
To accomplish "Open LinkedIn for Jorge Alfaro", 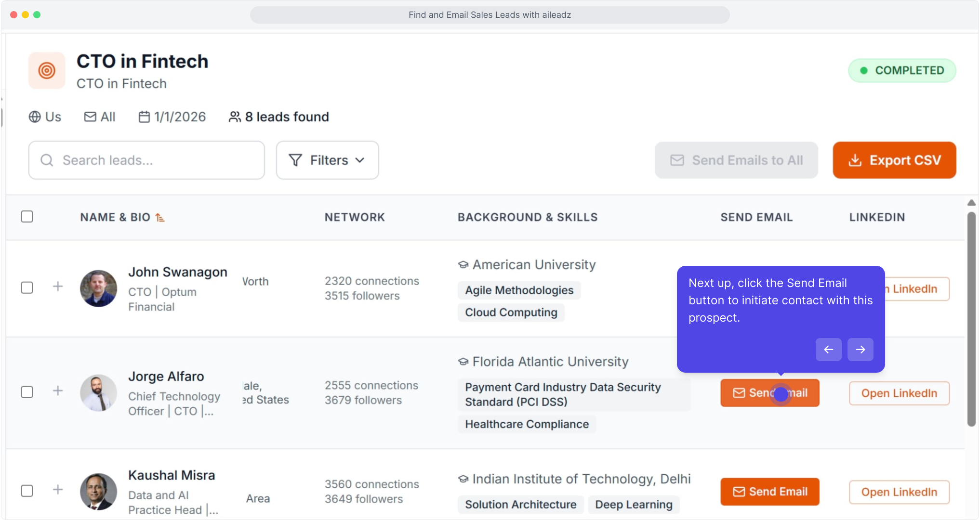I will (899, 393).
